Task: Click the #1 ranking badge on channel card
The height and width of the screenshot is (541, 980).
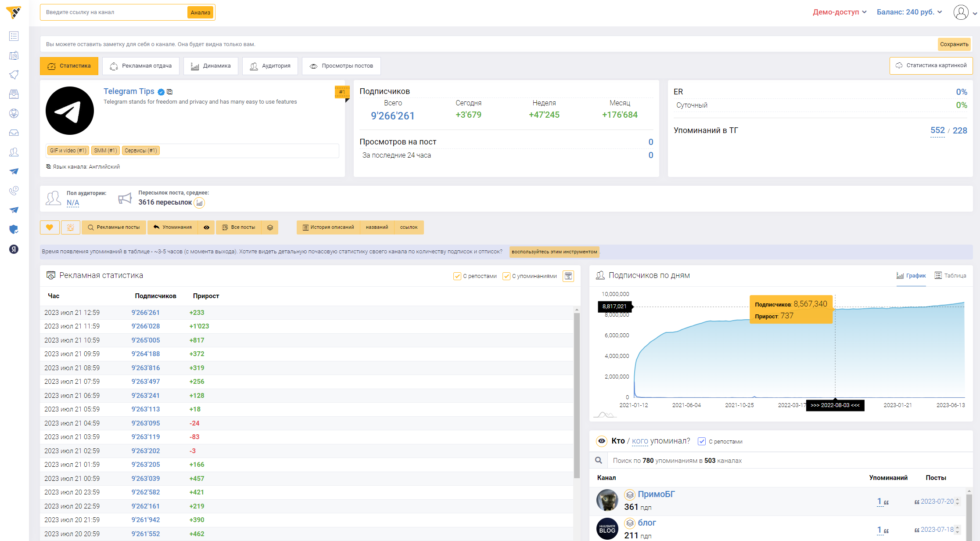Action: [342, 92]
